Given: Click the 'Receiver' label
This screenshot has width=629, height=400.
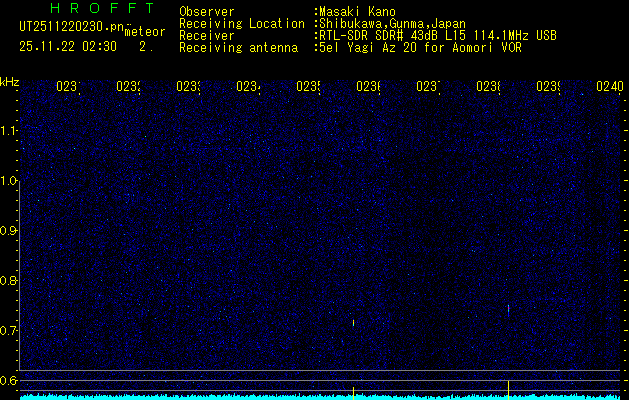Looking at the screenshot, I should point(207,36).
